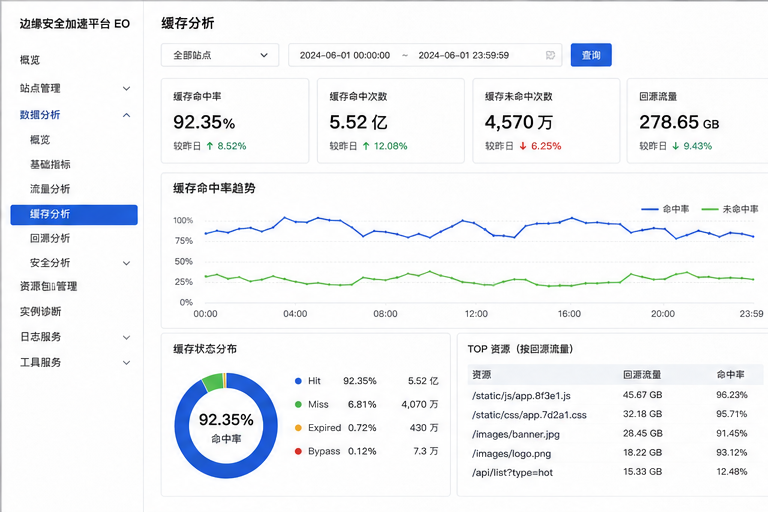Click the orange Expired legend dot
Screen dimensions: 768x512
pos(298,428)
